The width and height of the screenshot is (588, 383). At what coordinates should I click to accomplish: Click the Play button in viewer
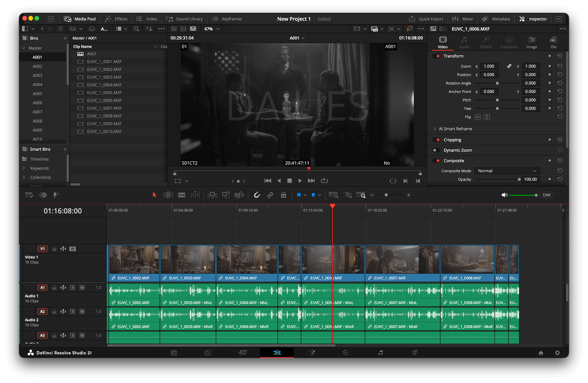tap(300, 181)
